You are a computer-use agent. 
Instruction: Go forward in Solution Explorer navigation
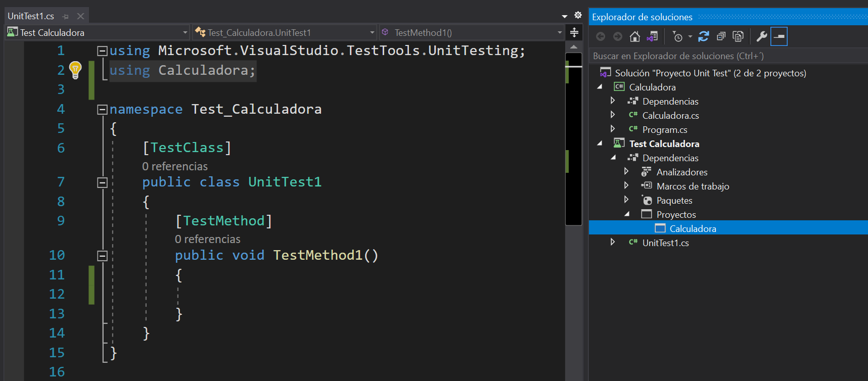[x=618, y=36]
